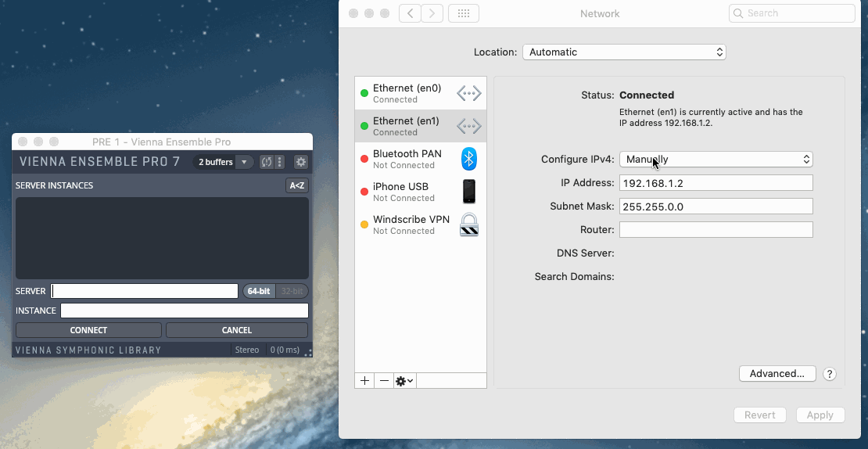Select Ethernet (en0) in the service list
868x449 pixels.
(421, 93)
